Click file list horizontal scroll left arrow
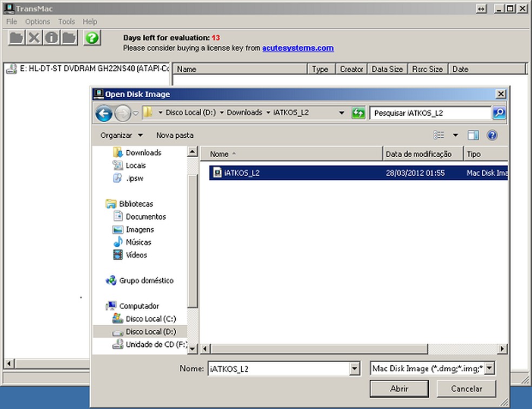This screenshot has height=409, width=532. pyautogui.click(x=205, y=348)
